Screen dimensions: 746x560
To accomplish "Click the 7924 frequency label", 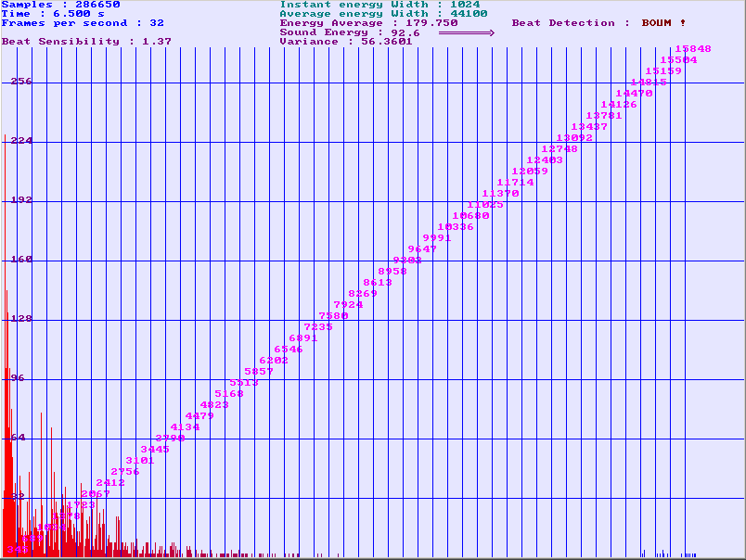I will point(348,305).
